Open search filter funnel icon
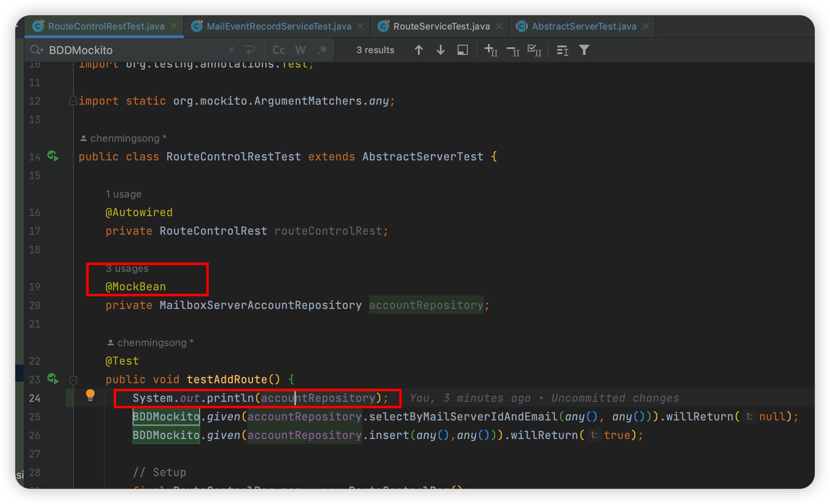The width and height of the screenshot is (830, 504). [x=584, y=50]
